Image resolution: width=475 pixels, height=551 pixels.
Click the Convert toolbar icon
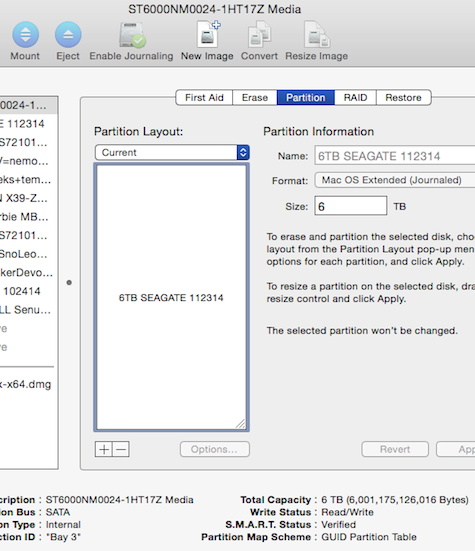pos(259,34)
